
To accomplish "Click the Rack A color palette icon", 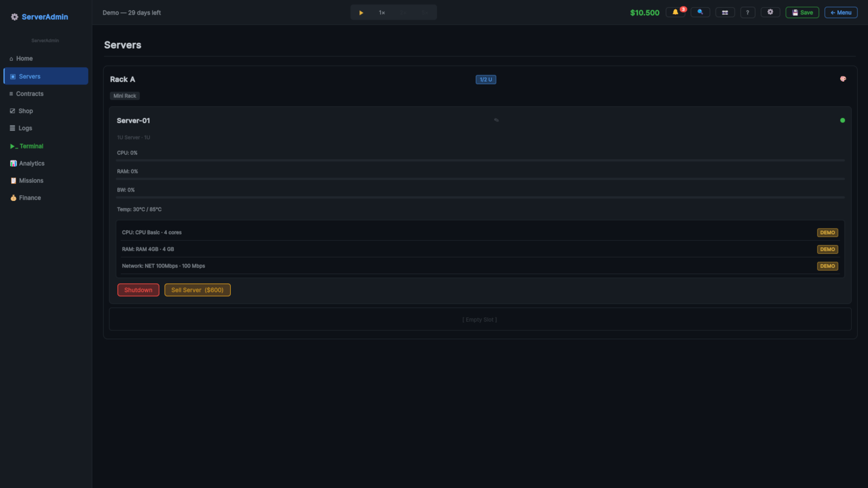I will (x=843, y=79).
